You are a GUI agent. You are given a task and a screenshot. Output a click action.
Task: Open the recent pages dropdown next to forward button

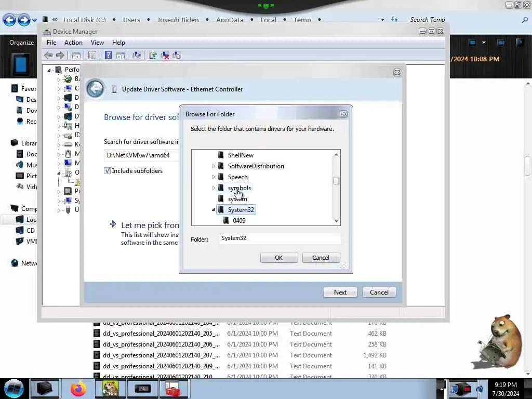[35, 20]
